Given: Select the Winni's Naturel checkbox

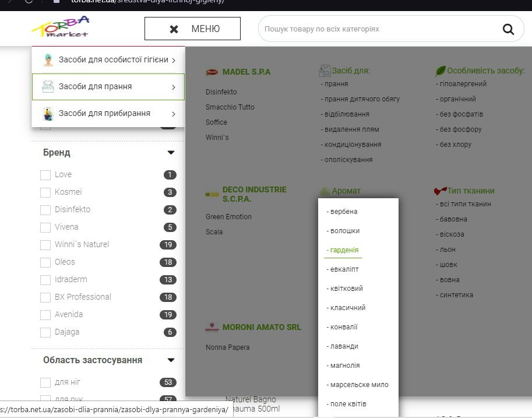Looking at the screenshot, I should click(45, 245).
